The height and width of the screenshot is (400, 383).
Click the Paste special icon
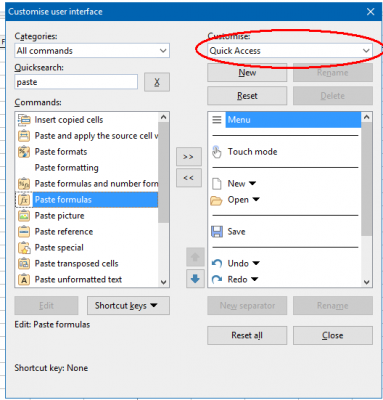coord(24,248)
